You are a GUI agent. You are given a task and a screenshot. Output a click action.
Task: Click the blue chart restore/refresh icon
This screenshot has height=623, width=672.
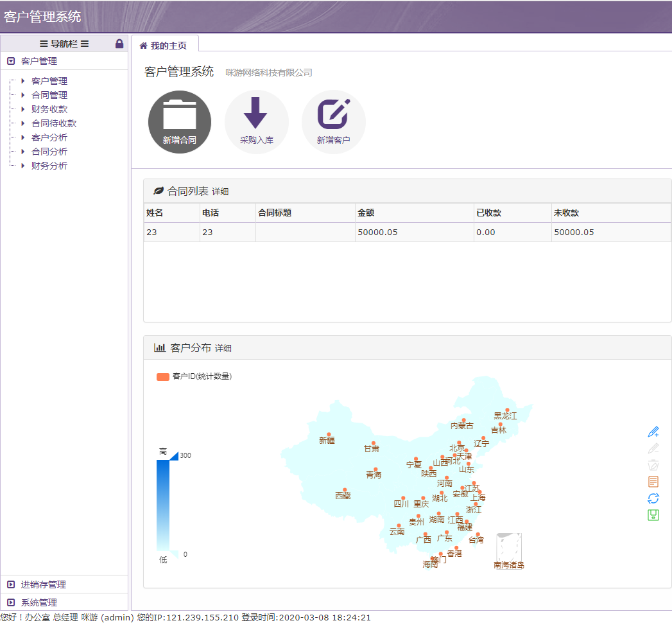coord(653,498)
